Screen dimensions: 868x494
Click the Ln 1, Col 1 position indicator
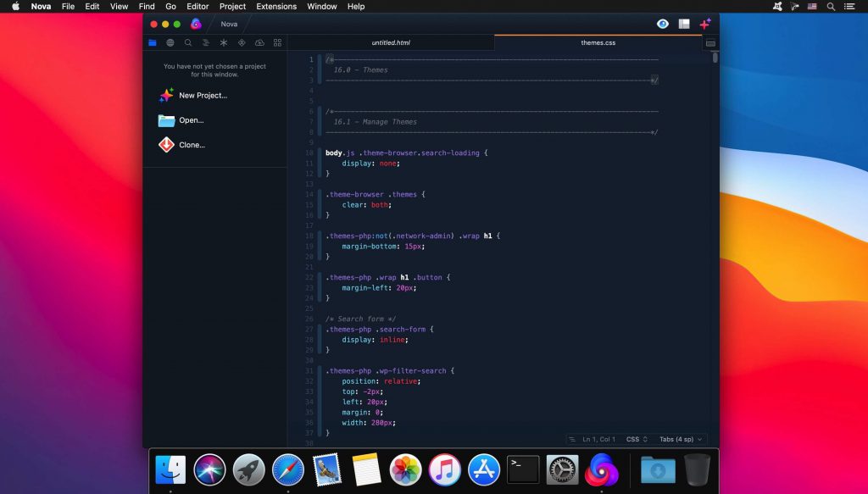(599, 439)
